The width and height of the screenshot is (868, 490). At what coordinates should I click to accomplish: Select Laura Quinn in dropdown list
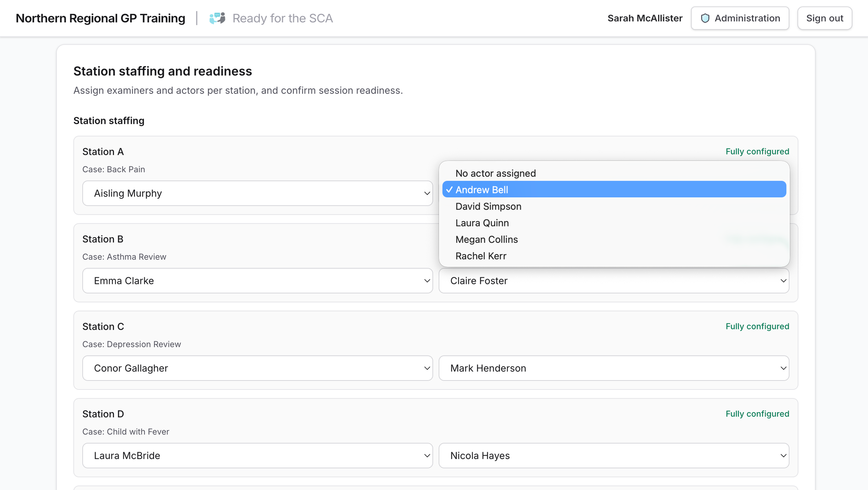[482, 223]
